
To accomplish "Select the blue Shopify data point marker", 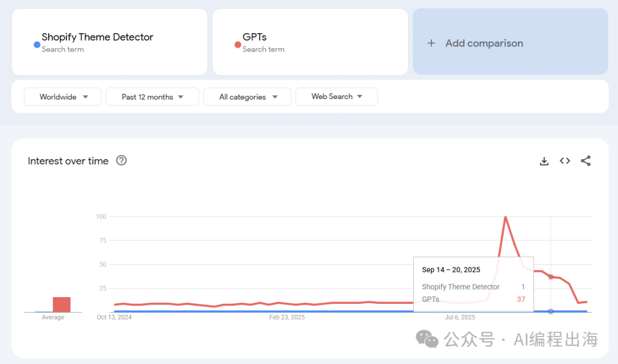I will pos(551,311).
